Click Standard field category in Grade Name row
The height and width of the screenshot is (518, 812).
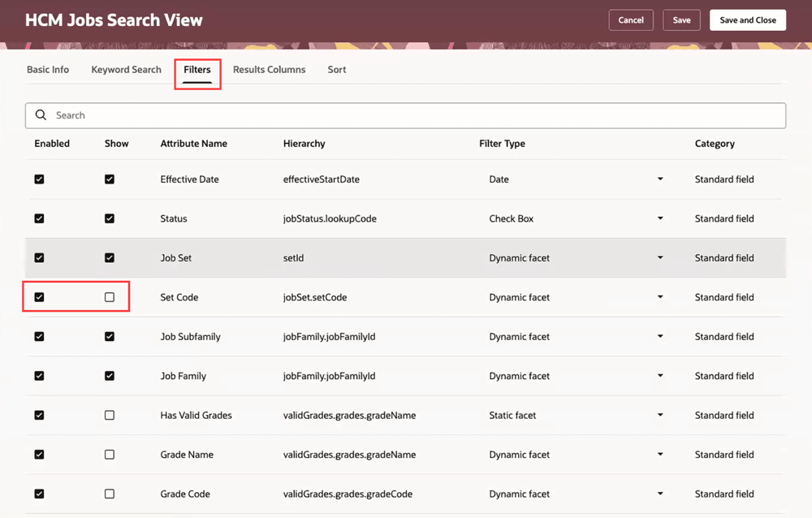(x=724, y=455)
